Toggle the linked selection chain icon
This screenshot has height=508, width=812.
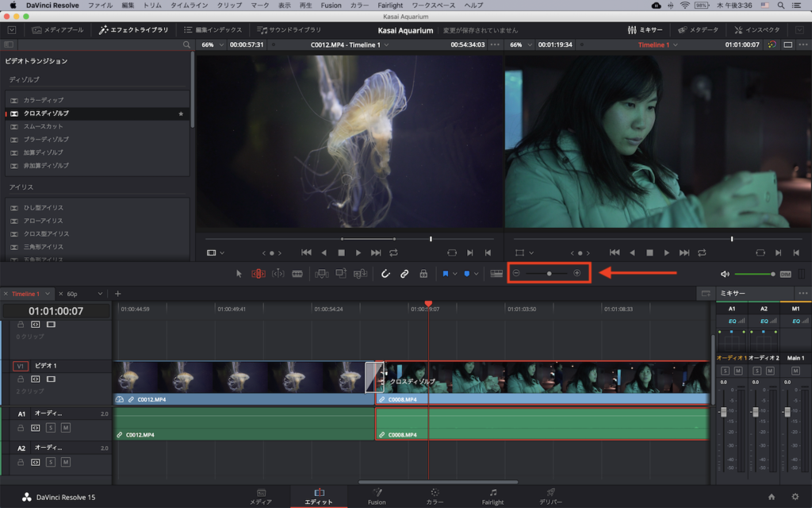click(404, 274)
